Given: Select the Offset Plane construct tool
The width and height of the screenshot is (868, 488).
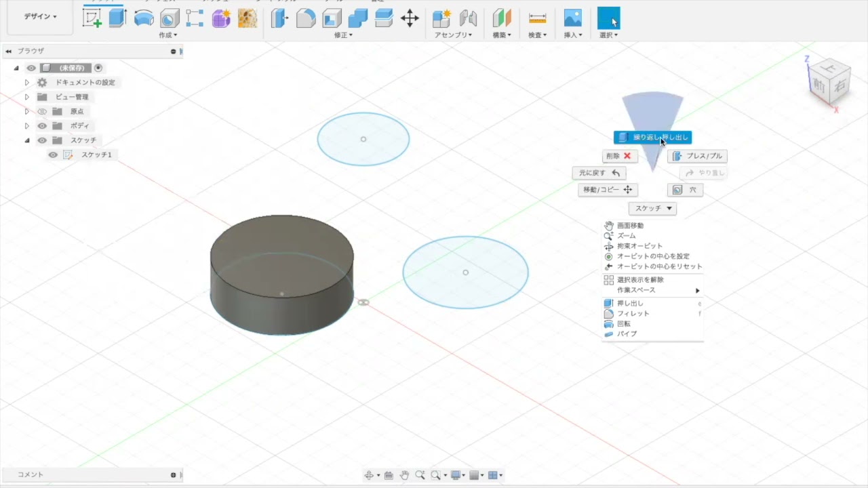Looking at the screenshot, I should point(502,18).
